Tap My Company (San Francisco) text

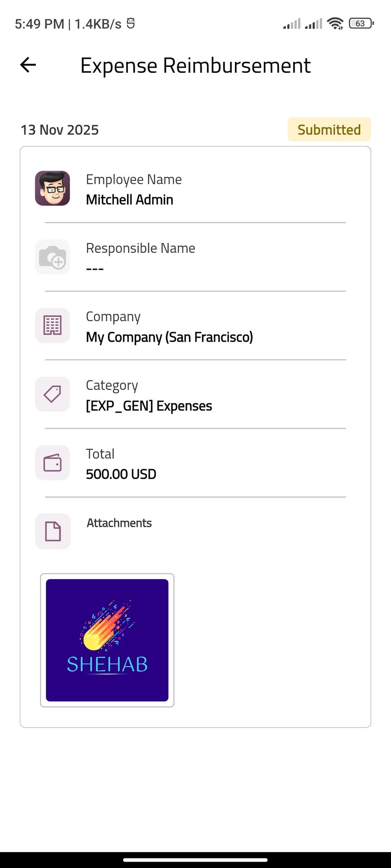pos(169,337)
